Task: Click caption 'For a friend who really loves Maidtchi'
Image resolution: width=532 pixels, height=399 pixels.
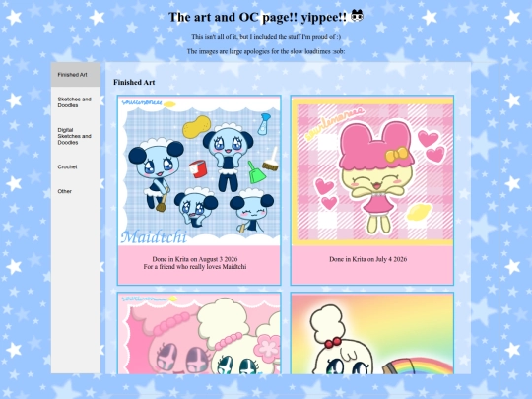Action: (195, 267)
